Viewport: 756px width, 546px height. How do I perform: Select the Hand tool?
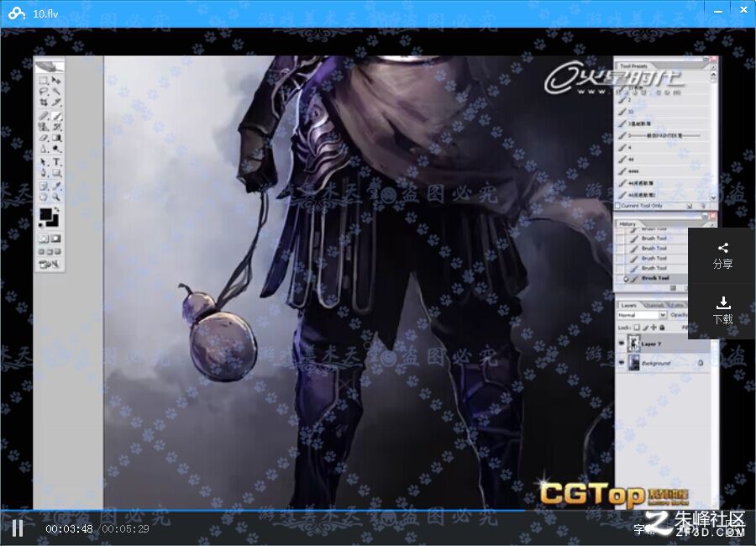[44, 197]
